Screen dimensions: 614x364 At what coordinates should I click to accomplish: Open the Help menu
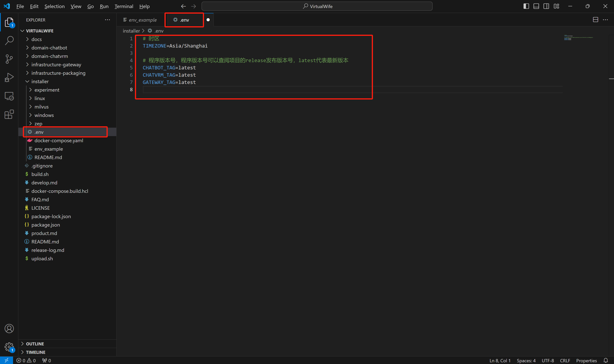[144, 6]
